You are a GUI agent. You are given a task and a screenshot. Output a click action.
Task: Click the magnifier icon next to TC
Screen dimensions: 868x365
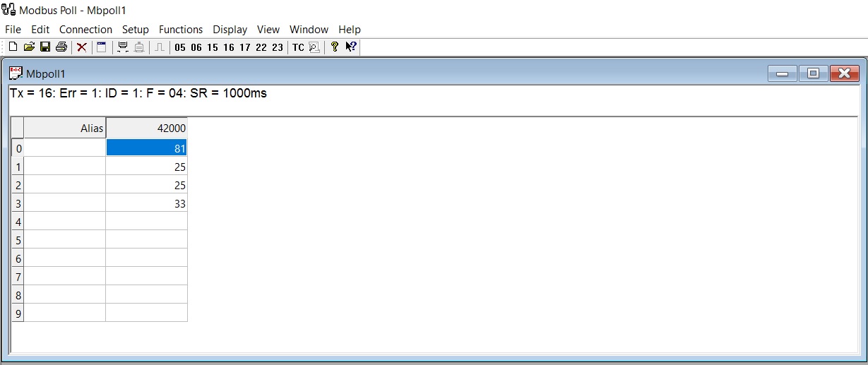(x=314, y=47)
